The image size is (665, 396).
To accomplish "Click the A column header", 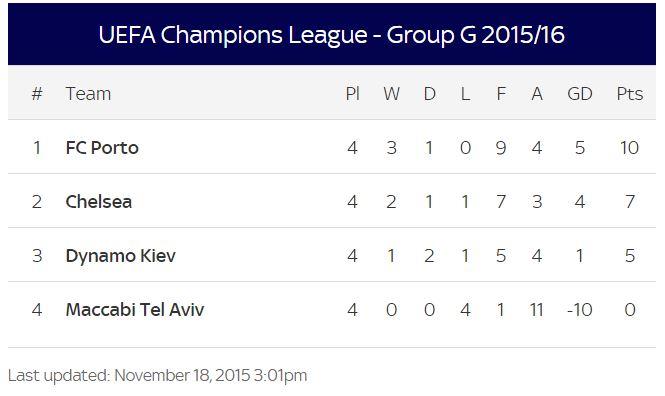I will pyautogui.click(x=537, y=94).
